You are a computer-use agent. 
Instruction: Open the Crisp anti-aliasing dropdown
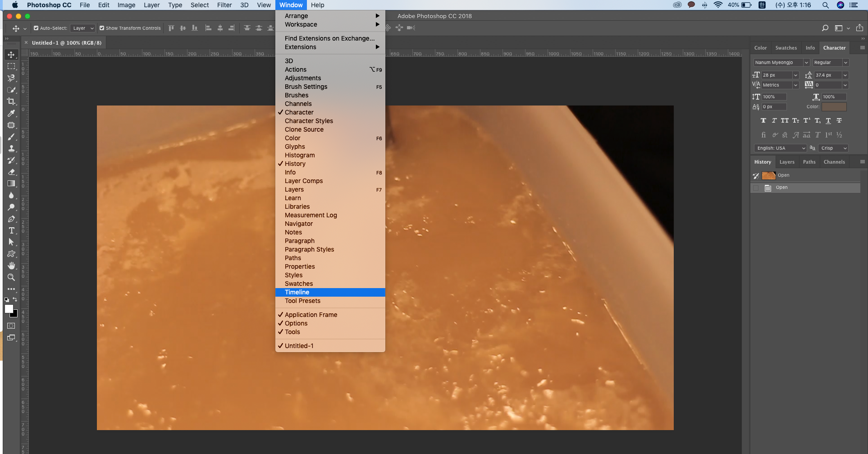pos(834,148)
